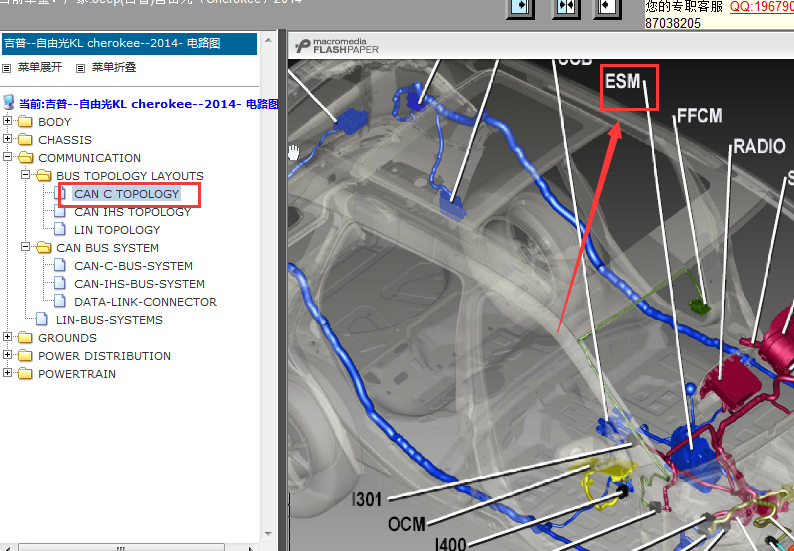This screenshot has width=794, height=551.
Task: Open the LIN-BUS-SYSTEMS document
Action: 109,320
